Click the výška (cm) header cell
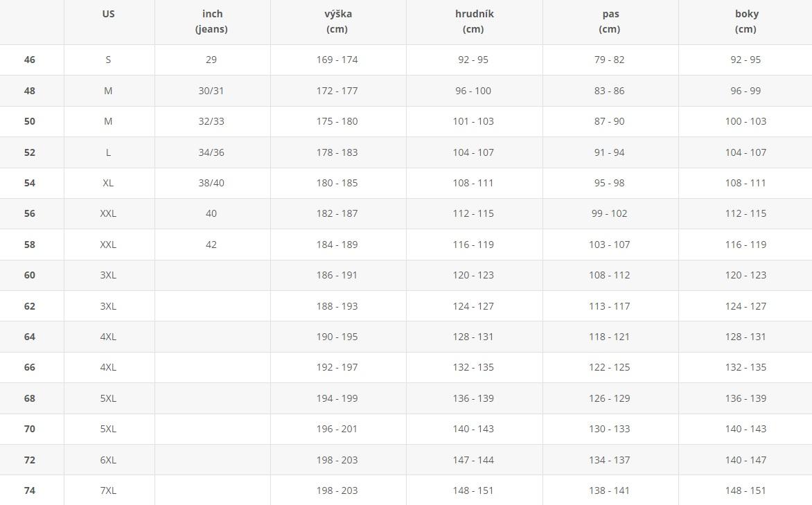This screenshot has height=505, width=812. [337, 21]
